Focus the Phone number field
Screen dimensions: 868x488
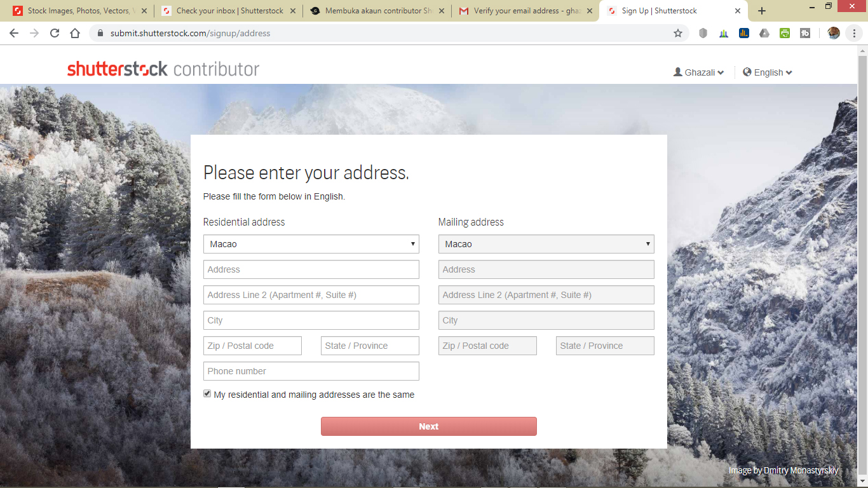311,371
